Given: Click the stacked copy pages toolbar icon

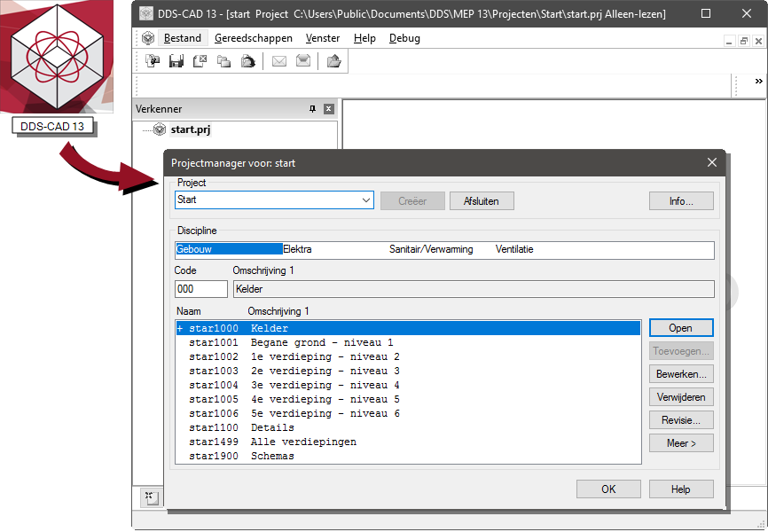Looking at the screenshot, I should tap(223, 61).
